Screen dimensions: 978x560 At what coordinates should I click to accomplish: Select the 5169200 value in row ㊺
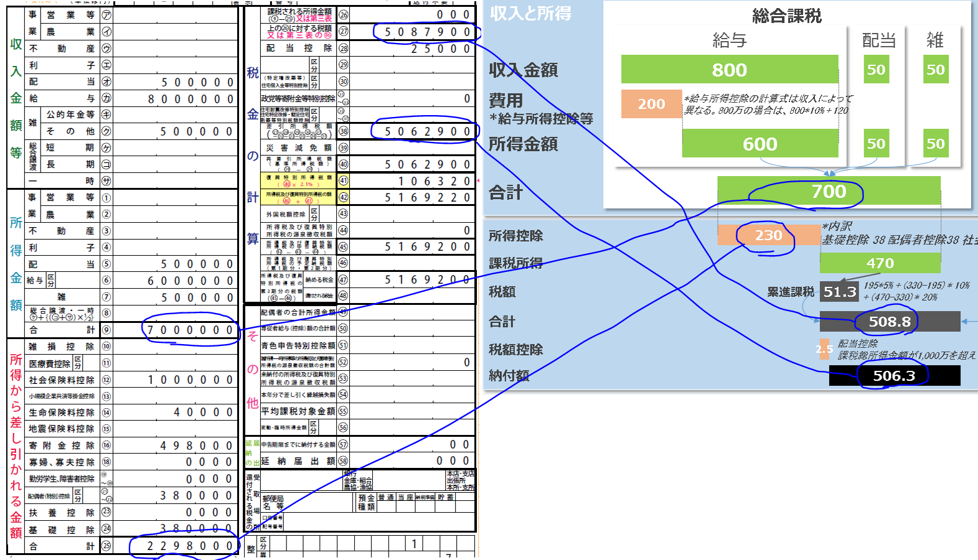[429, 246]
